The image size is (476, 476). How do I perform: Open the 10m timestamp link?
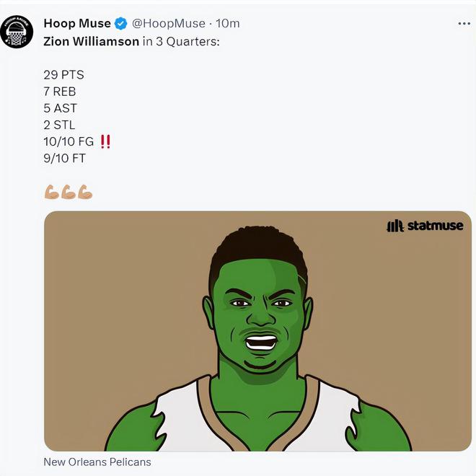click(228, 24)
